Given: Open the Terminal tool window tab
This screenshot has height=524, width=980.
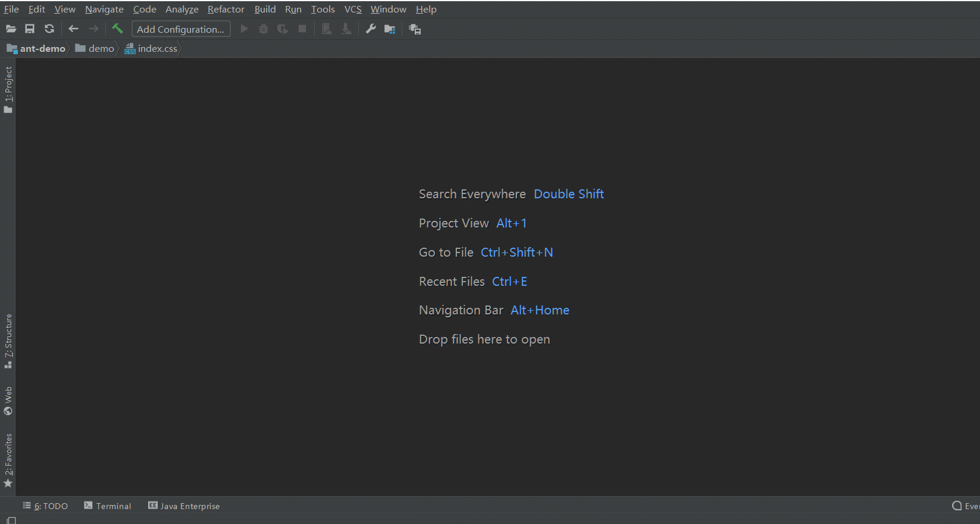Looking at the screenshot, I should [108, 506].
